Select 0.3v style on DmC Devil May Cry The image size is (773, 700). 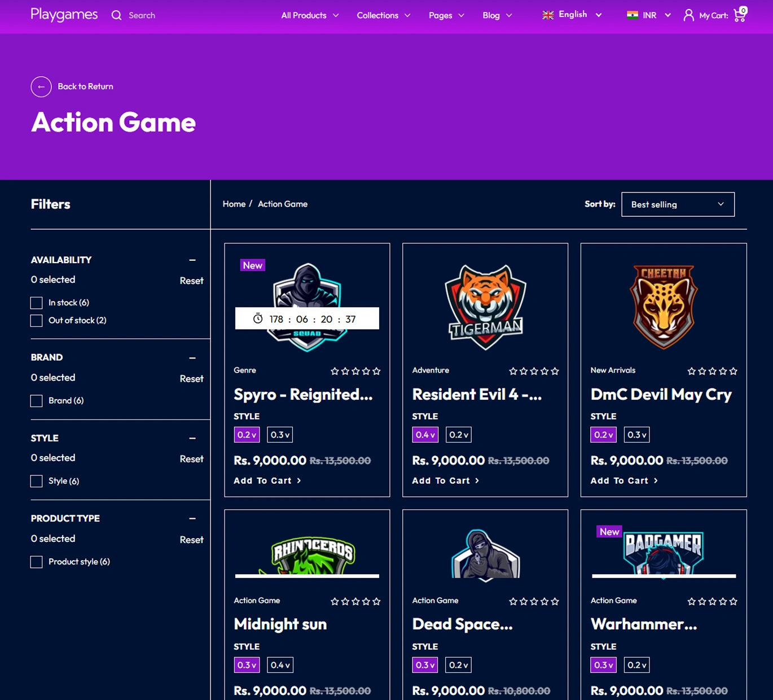point(637,435)
